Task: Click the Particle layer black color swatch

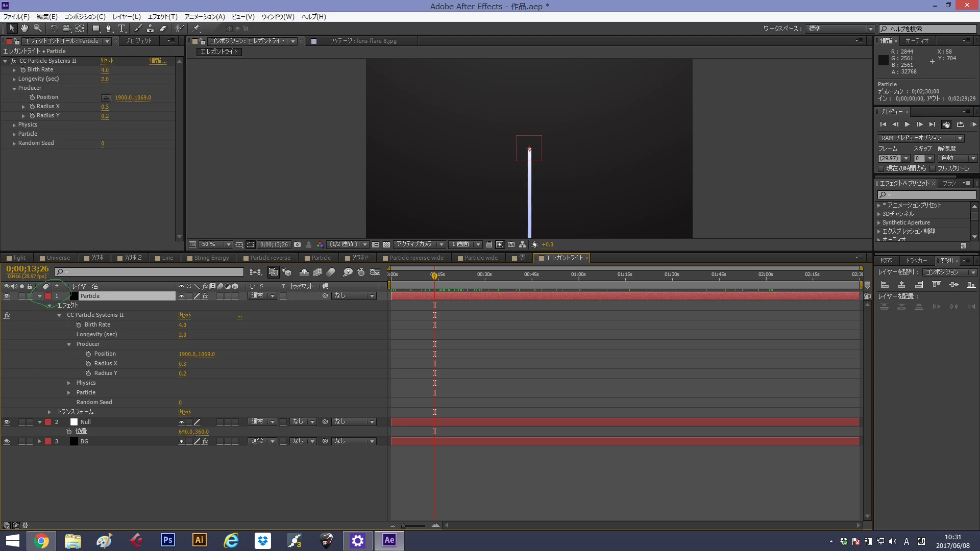Action: 74,296
